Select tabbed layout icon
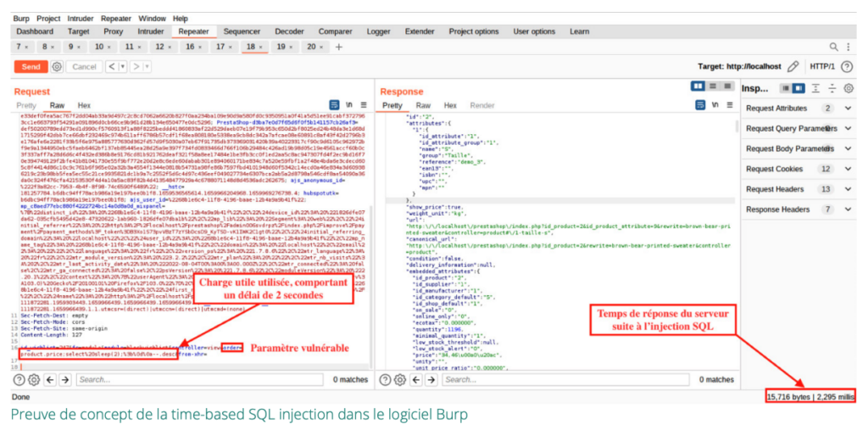868x430 pixels. pos(726,87)
